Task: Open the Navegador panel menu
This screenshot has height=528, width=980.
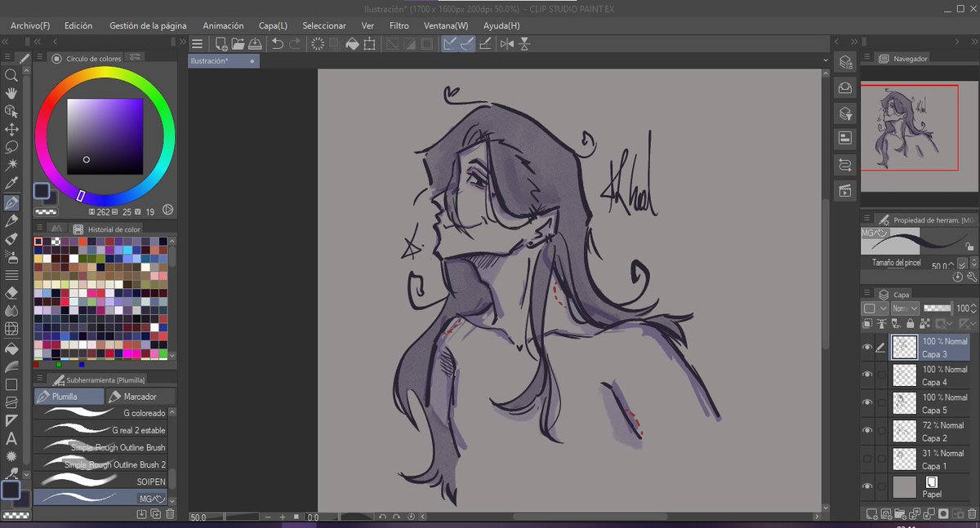Action: tap(866, 59)
